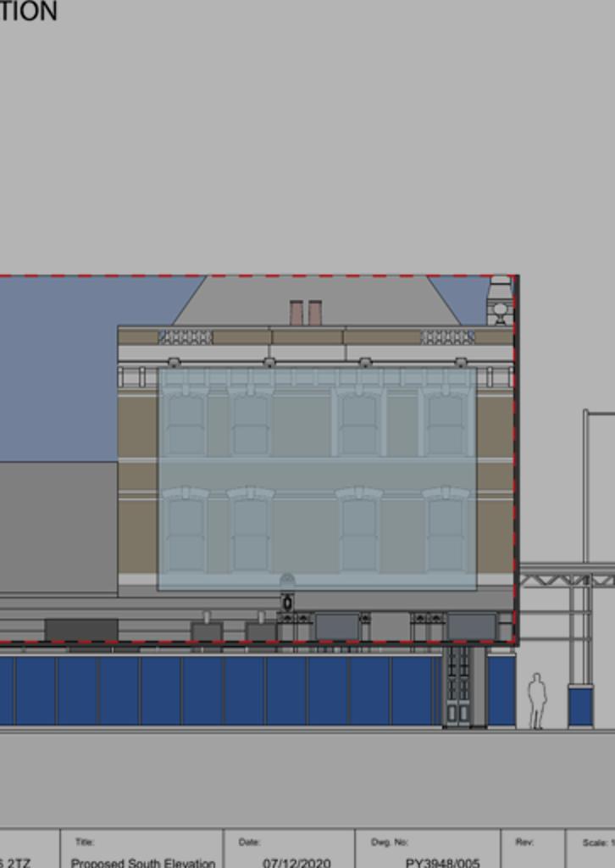Screen dimensions: 615x868
Task: Click the blue hoarding panel right of door
Action: click(501, 689)
